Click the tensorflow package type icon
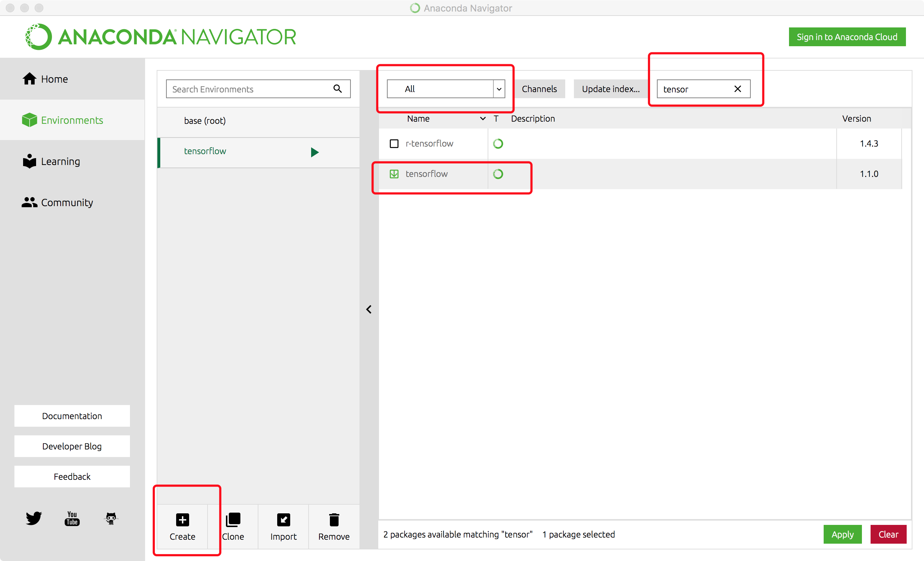The height and width of the screenshot is (561, 924). click(498, 174)
